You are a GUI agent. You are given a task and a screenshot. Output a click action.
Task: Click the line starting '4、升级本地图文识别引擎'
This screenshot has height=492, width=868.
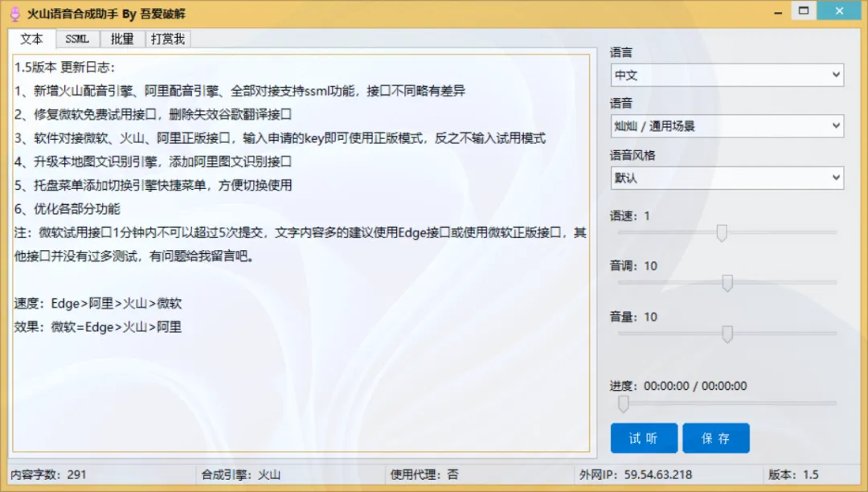tap(153, 162)
